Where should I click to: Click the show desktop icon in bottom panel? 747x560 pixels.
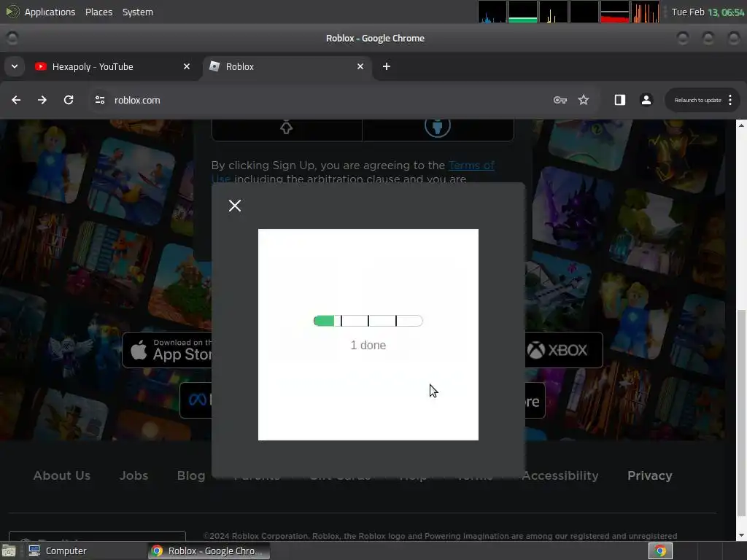point(9,551)
